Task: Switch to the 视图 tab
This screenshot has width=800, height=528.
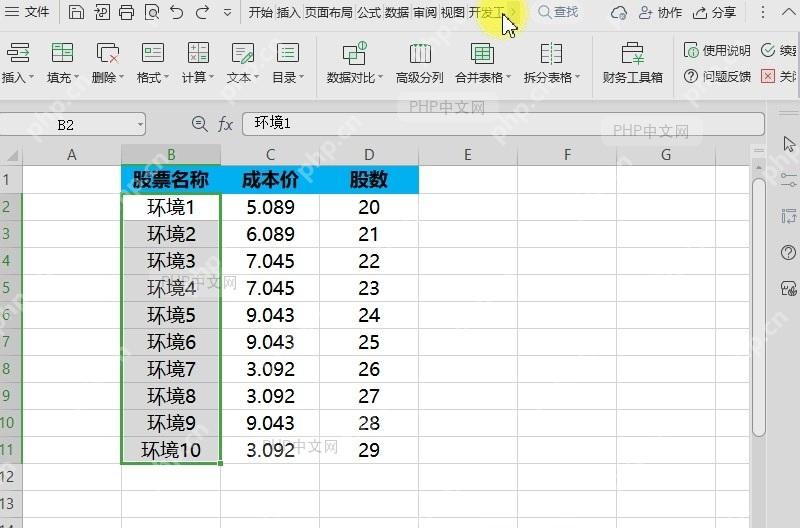Action: coord(453,12)
